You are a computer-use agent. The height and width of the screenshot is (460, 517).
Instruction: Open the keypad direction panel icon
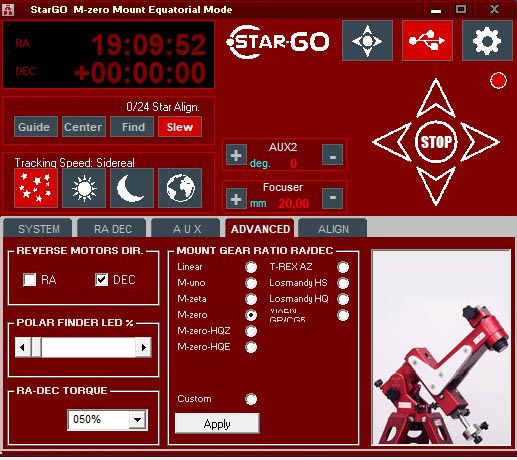pos(367,41)
